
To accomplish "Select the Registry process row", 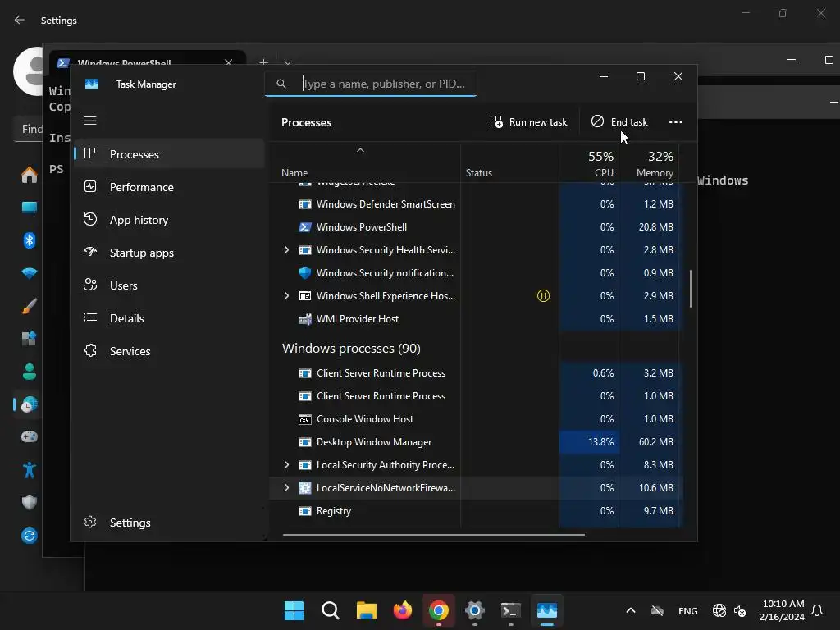I will pyautogui.click(x=477, y=511).
